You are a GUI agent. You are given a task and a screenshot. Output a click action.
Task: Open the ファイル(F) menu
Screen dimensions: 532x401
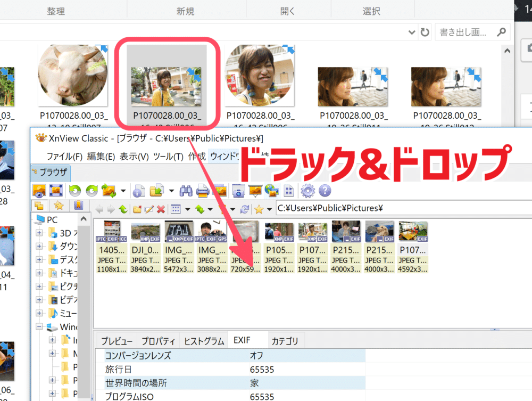tap(64, 156)
